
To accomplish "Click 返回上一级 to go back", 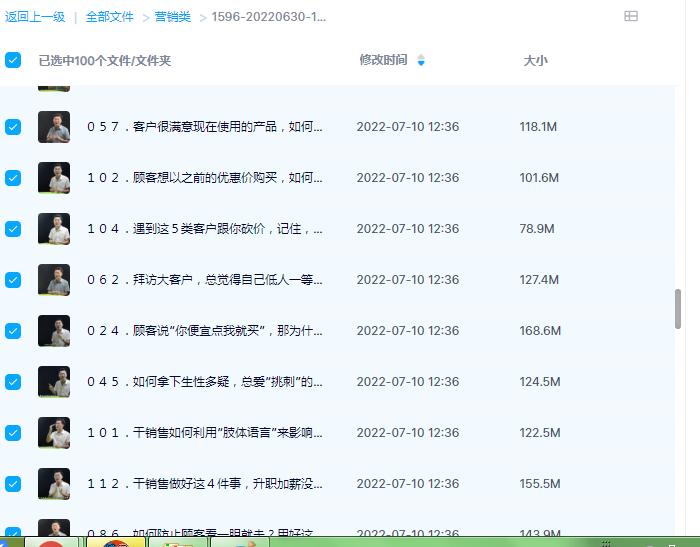I will click(35, 17).
